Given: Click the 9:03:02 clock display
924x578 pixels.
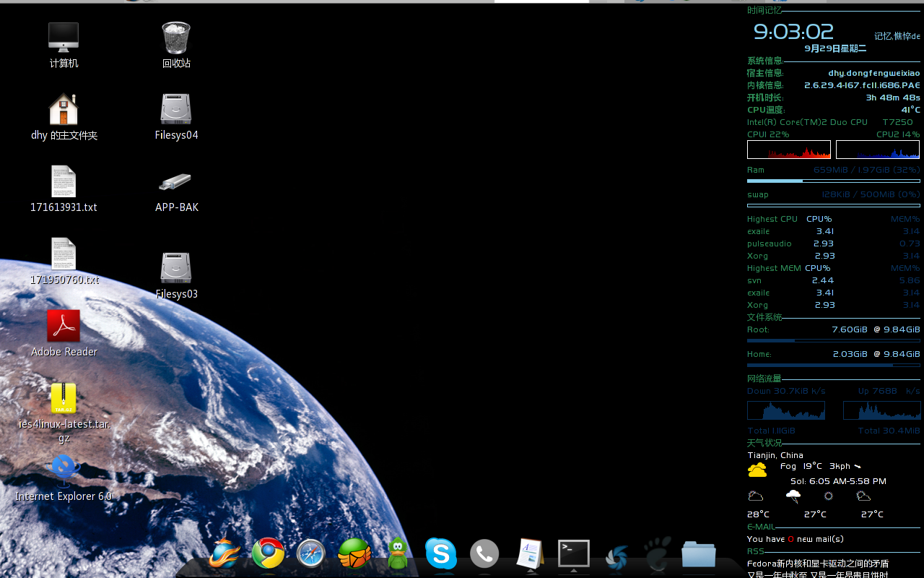Looking at the screenshot, I should (793, 32).
